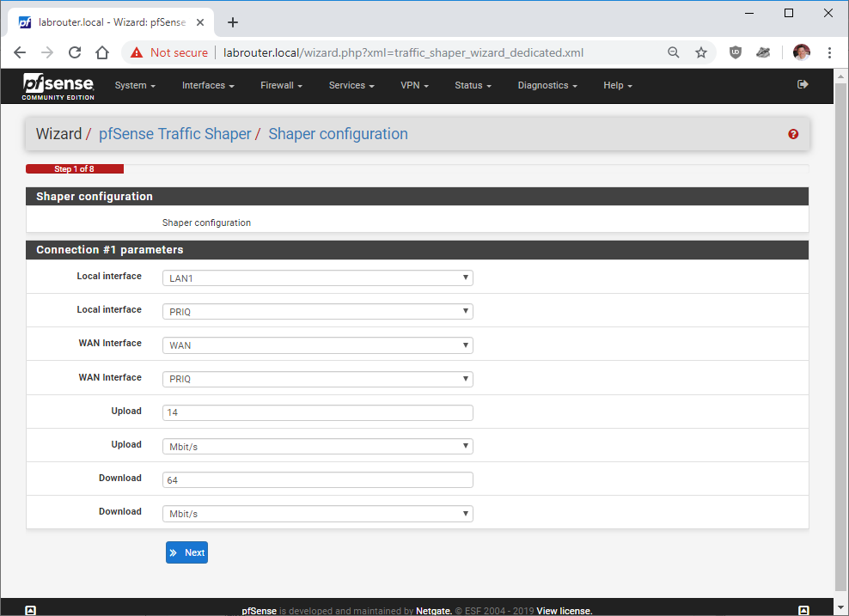Click the Upload field containing 14
The height and width of the screenshot is (616, 849).
point(318,412)
